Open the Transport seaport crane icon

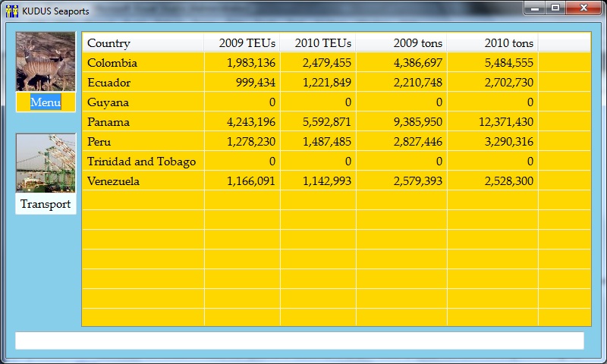(x=46, y=163)
